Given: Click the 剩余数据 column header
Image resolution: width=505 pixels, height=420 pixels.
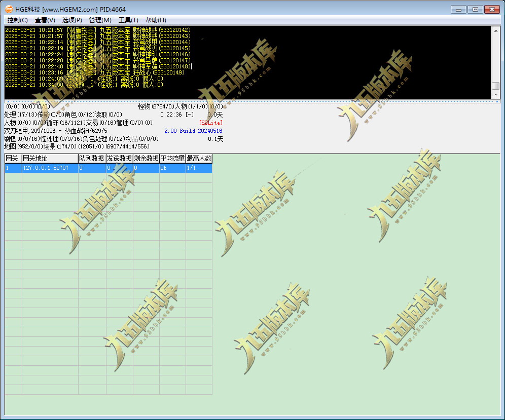Looking at the screenshot, I should (x=146, y=159).
